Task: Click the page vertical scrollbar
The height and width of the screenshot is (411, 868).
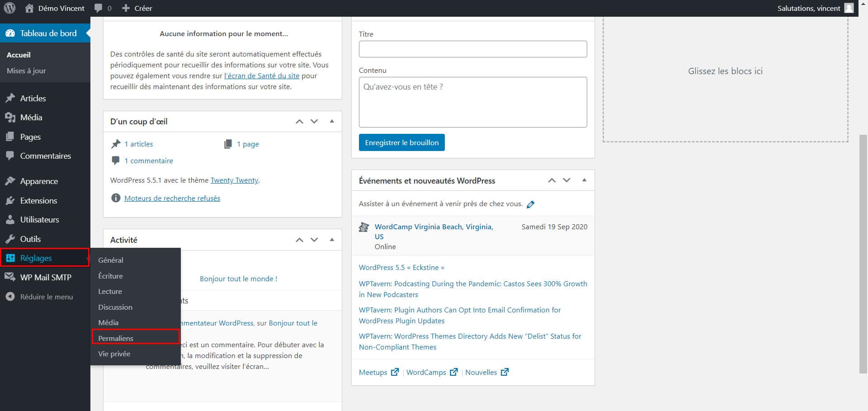Action: tap(863, 253)
